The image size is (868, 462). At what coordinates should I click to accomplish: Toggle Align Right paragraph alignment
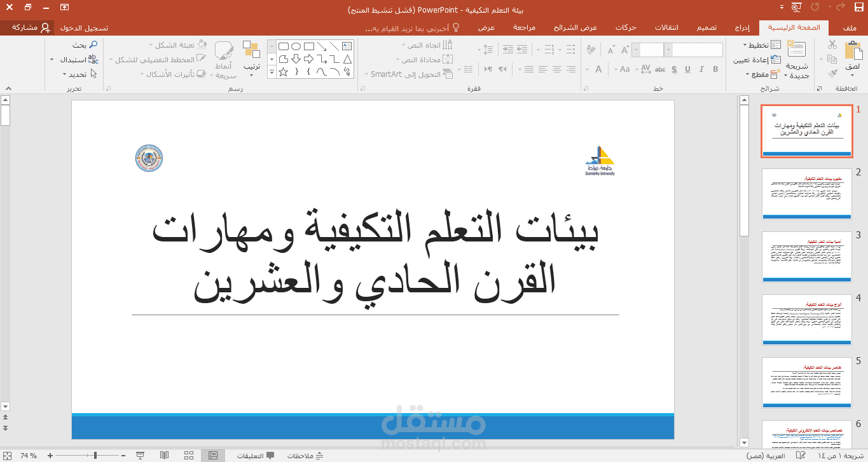point(571,69)
